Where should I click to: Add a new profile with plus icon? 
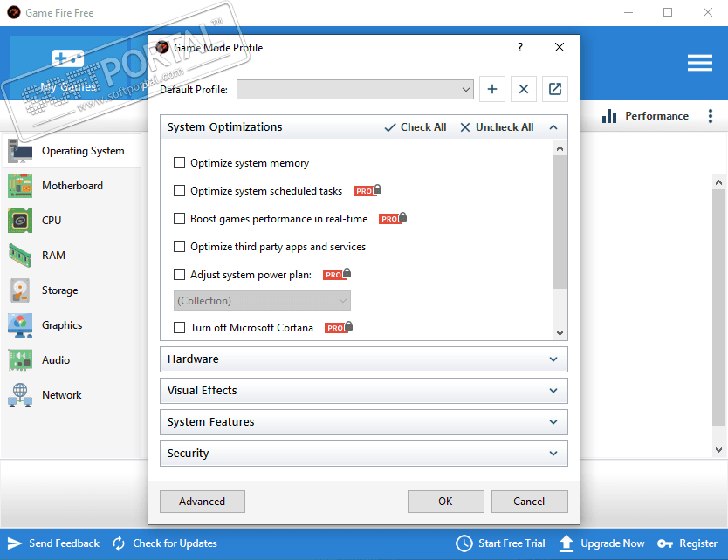tap(491, 89)
